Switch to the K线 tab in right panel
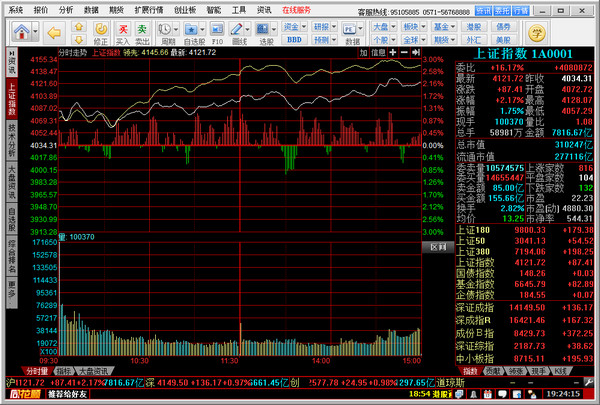 coord(562,371)
